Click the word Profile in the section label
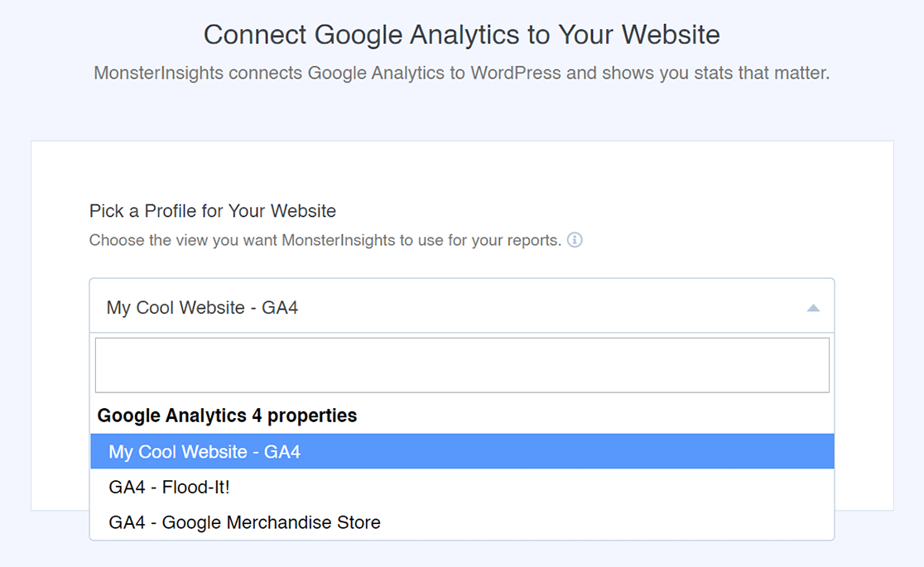 [171, 211]
